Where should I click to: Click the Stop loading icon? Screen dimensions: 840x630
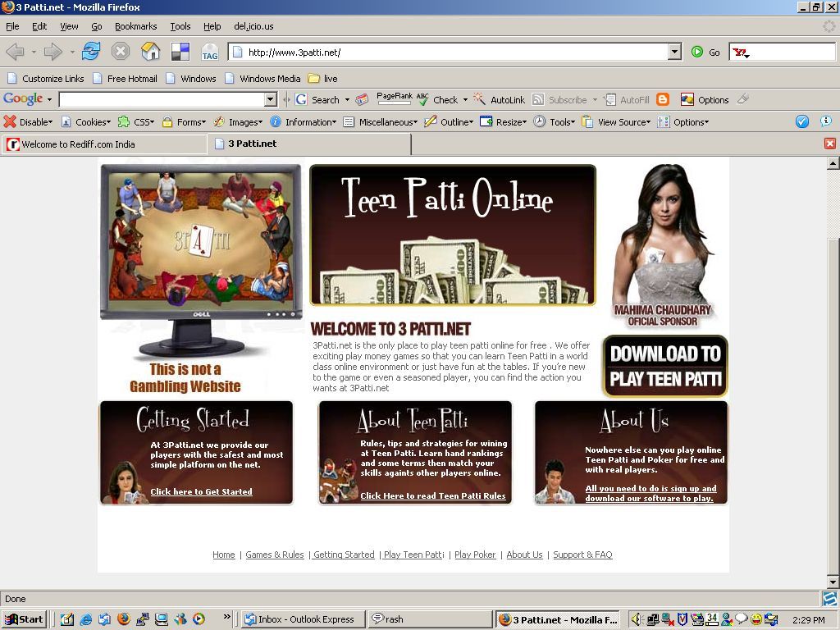pos(121,52)
